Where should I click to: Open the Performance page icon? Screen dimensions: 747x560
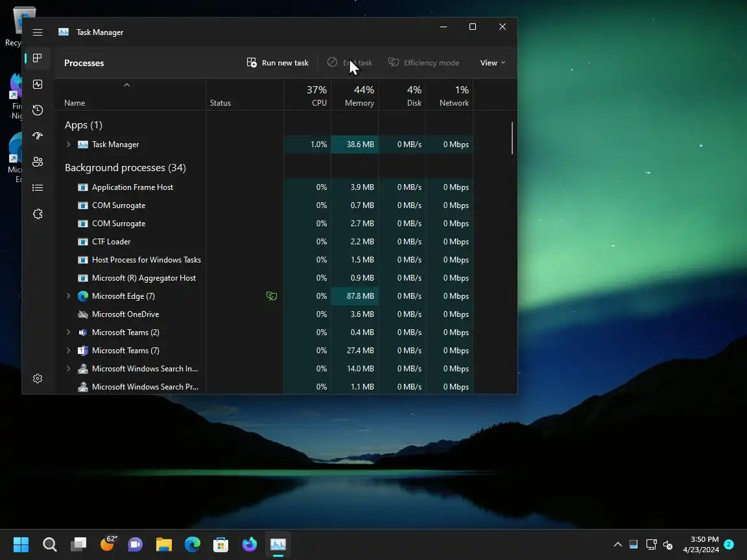(x=38, y=84)
